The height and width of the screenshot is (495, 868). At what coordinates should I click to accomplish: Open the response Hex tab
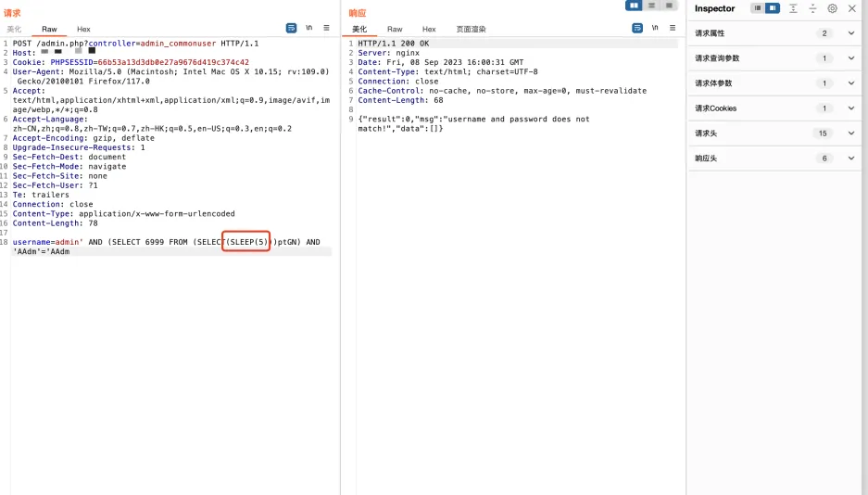pos(429,30)
